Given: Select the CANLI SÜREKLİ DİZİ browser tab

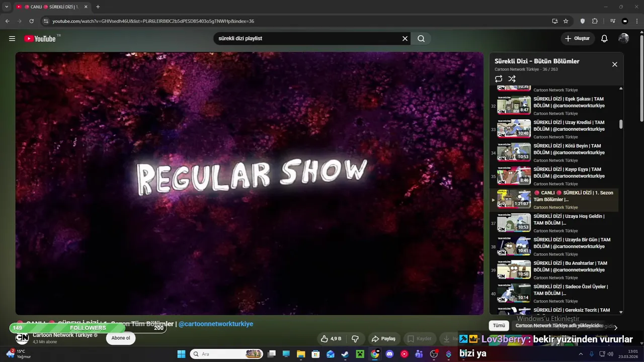Looking at the screenshot, I should [x=52, y=7].
